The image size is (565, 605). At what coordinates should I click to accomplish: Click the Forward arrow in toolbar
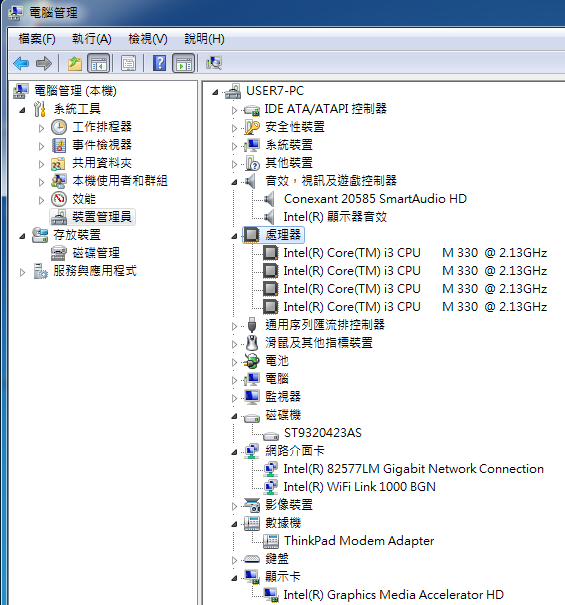[44, 63]
